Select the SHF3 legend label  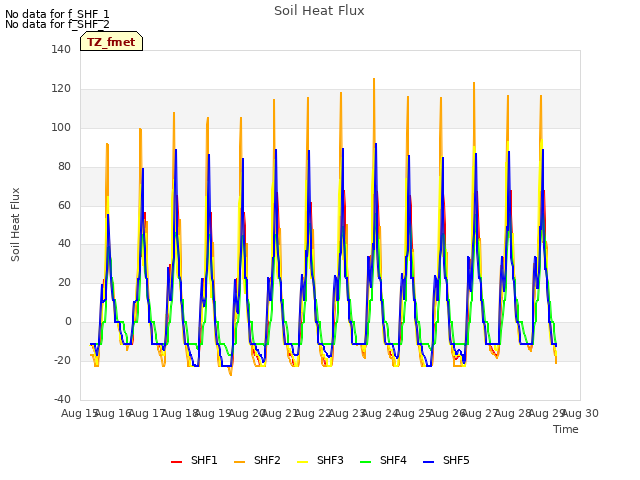330,460
